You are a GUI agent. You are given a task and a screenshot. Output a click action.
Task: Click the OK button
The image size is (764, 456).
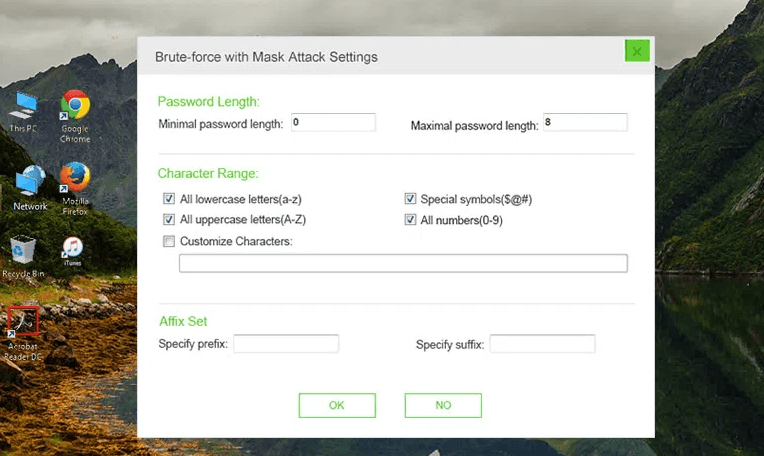(337, 405)
